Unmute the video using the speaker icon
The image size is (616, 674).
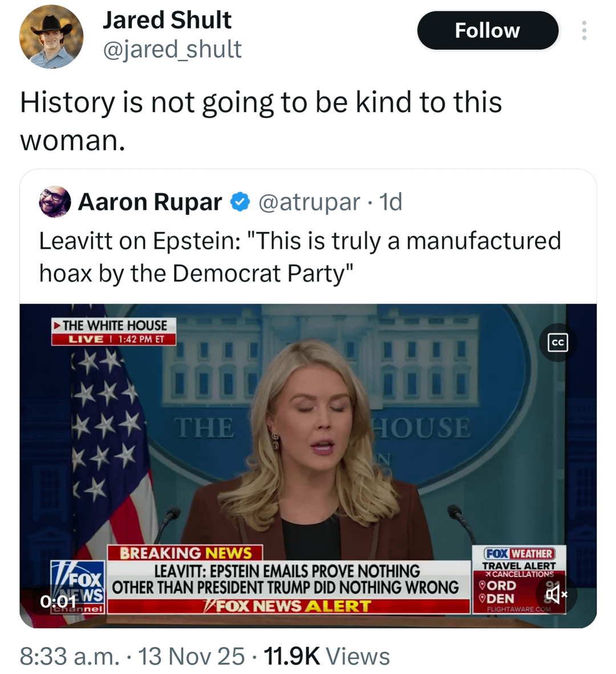click(556, 595)
